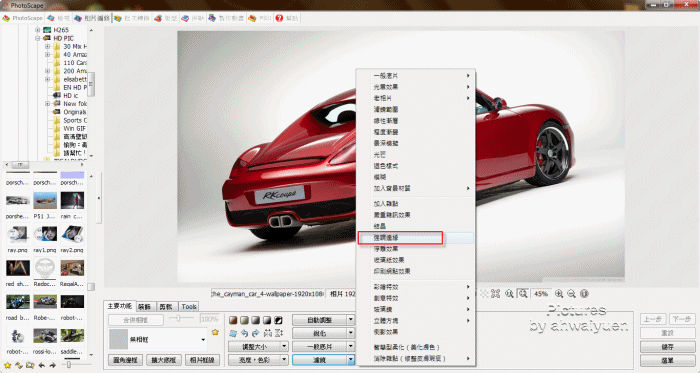Open dropdown arrow of 銳化 button
Viewport: 700px width, 373px height.
pyautogui.click(x=350, y=333)
